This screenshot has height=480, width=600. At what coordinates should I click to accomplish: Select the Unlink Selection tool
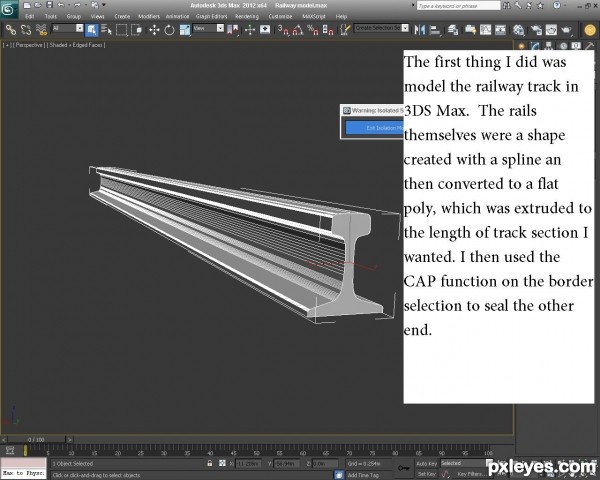26,30
